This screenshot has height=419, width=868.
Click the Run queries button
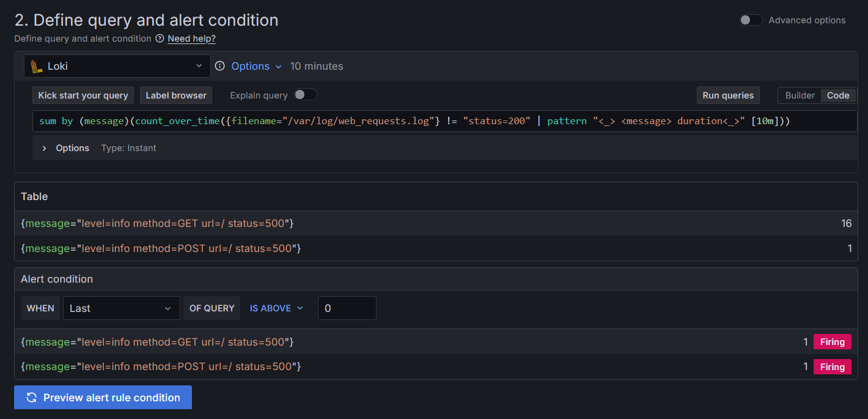728,95
